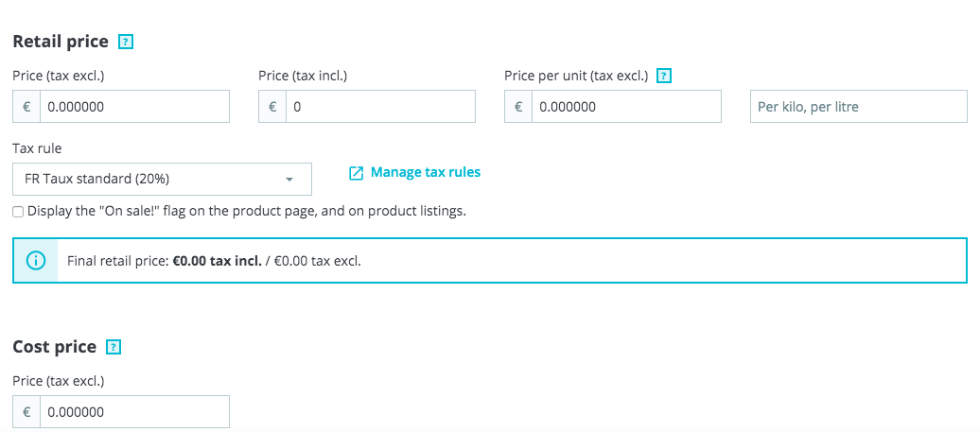Click the "Display the On sale! flag" label text
This screenshot has height=432, width=980.
click(x=247, y=211)
